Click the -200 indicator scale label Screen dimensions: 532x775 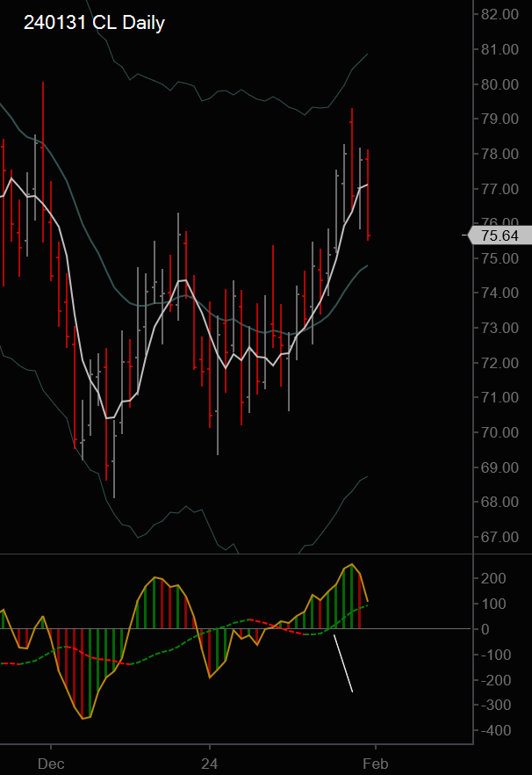[495, 681]
